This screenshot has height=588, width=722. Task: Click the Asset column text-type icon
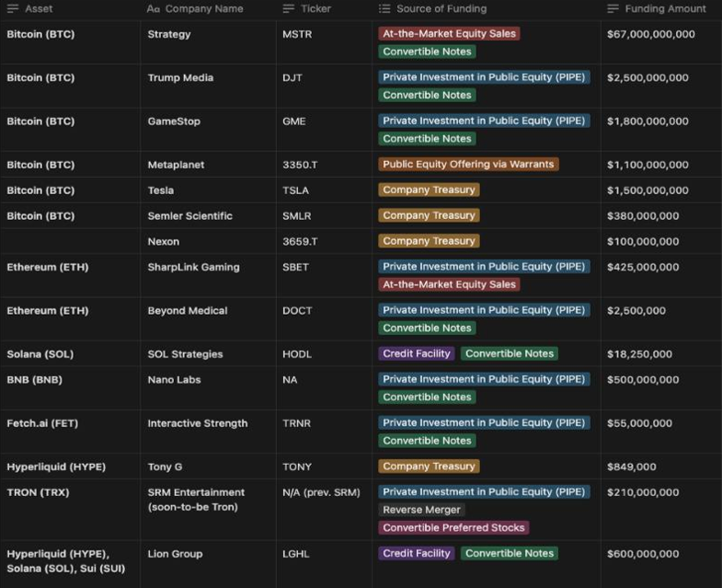[13, 9]
